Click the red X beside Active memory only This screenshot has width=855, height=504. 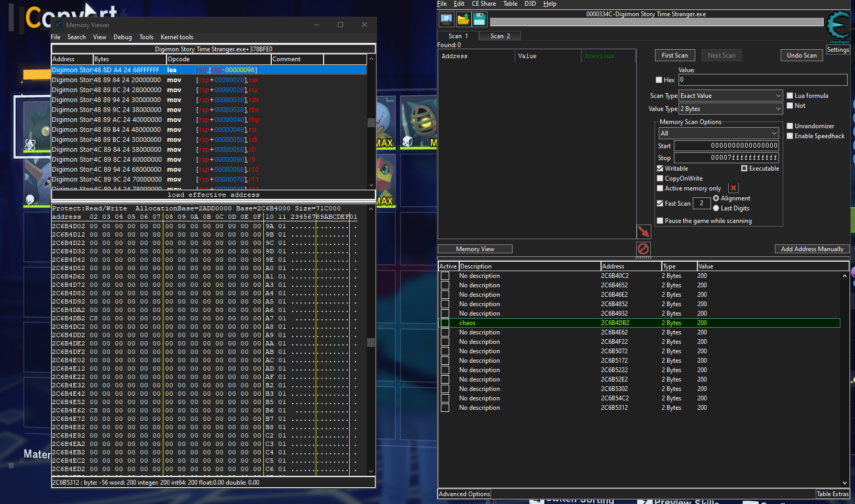(x=734, y=188)
